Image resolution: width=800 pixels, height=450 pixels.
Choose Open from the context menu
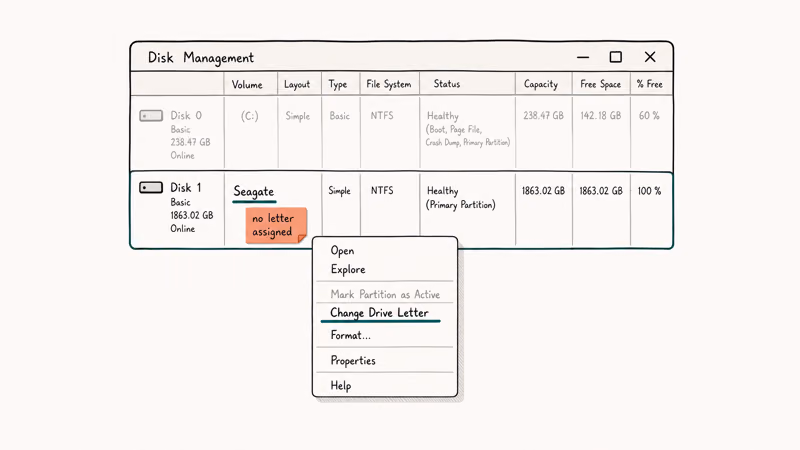(342, 251)
